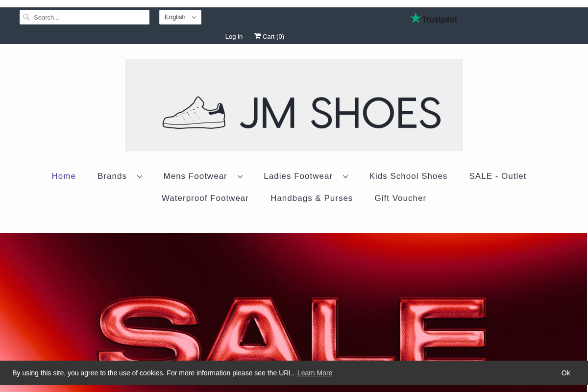Open the SALE - Outlet section
This screenshot has height=392, width=588.
[x=497, y=176]
